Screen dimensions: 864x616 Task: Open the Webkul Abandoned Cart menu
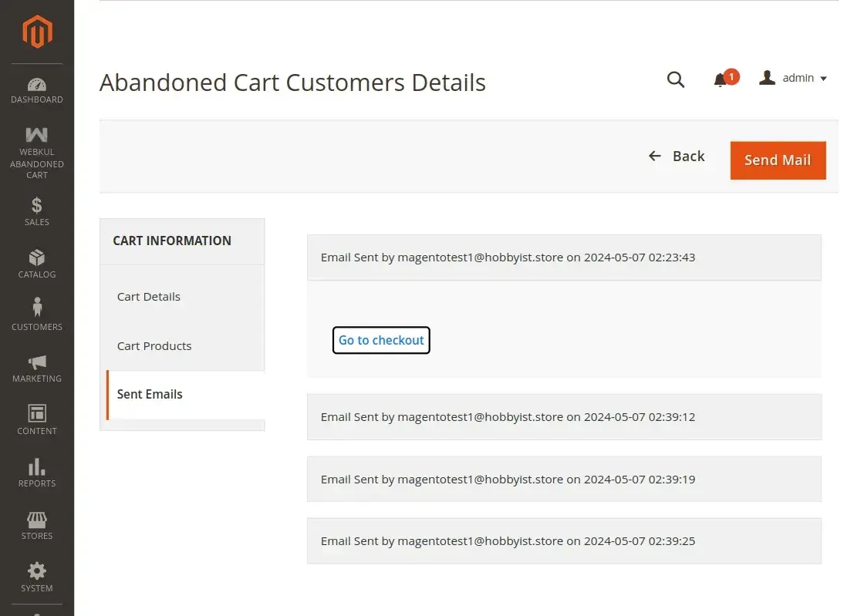36,152
